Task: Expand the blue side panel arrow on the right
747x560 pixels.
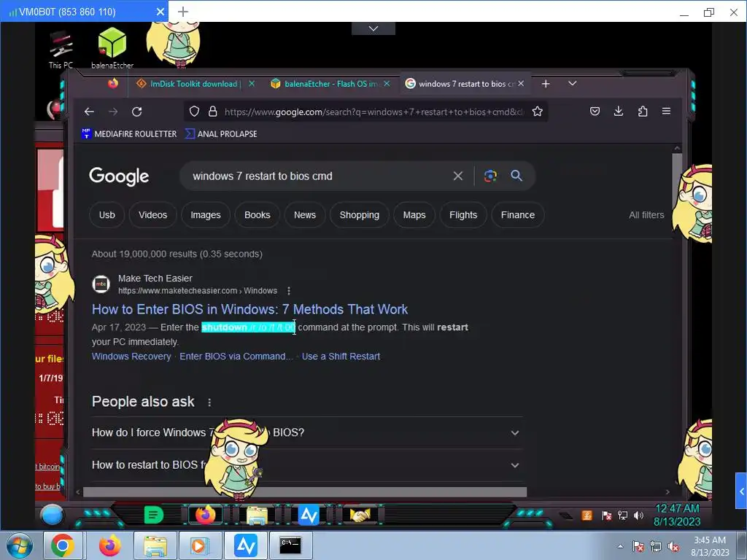Action: coord(741,491)
